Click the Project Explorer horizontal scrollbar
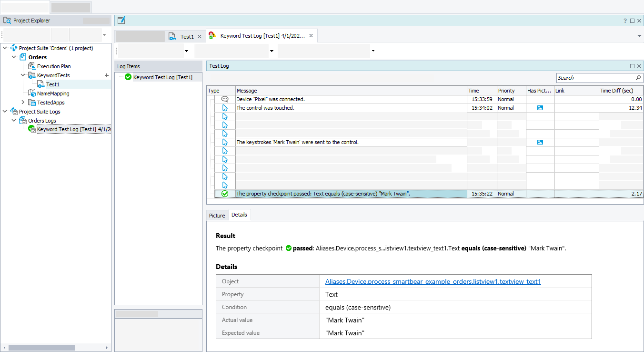The width and height of the screenshot is (644, 352). (x=42, y=348)
